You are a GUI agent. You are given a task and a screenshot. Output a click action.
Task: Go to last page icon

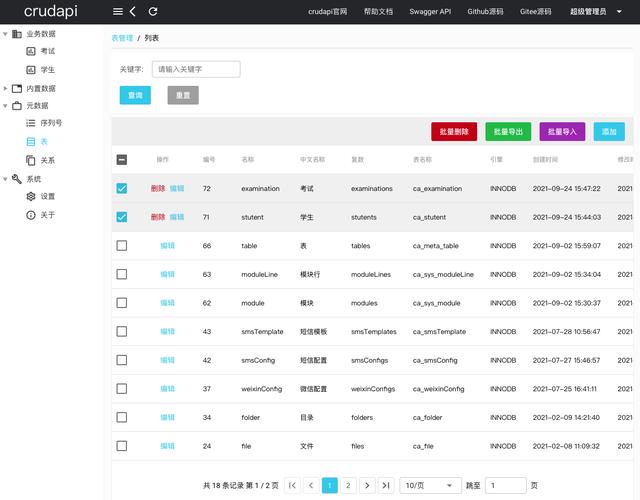[386, 485]
